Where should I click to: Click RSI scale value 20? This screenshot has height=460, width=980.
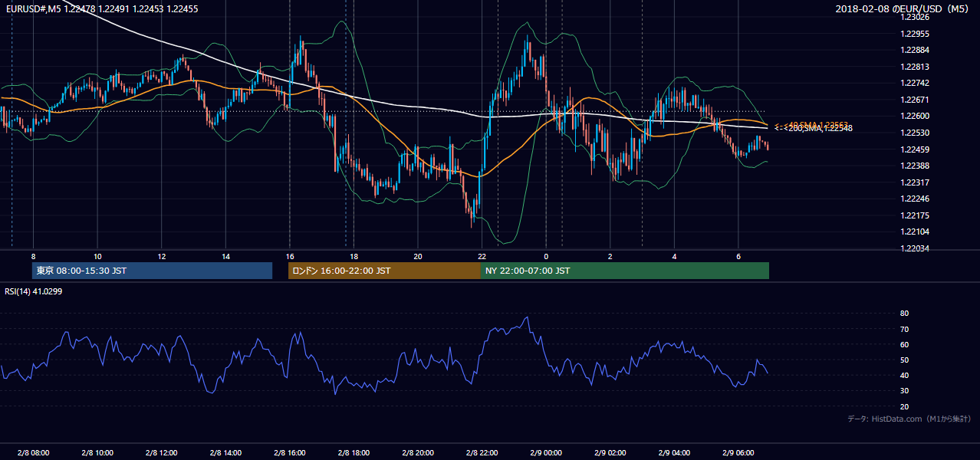tap(905, 406)
